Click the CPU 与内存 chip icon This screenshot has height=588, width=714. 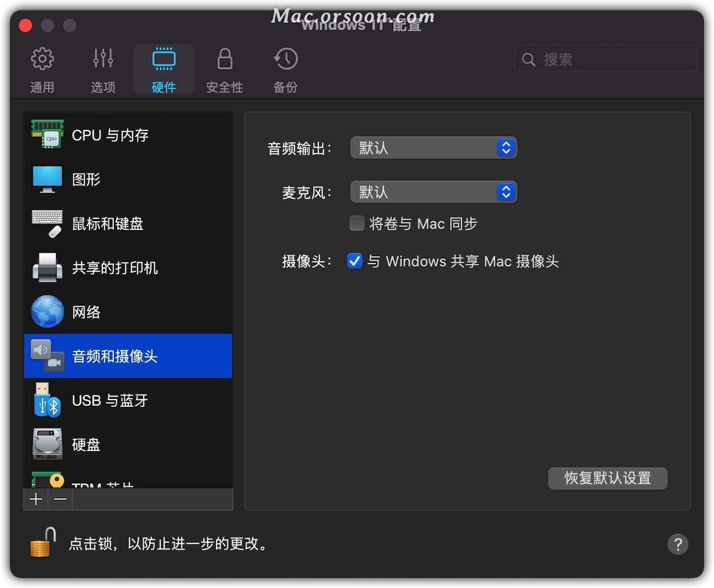47,134
